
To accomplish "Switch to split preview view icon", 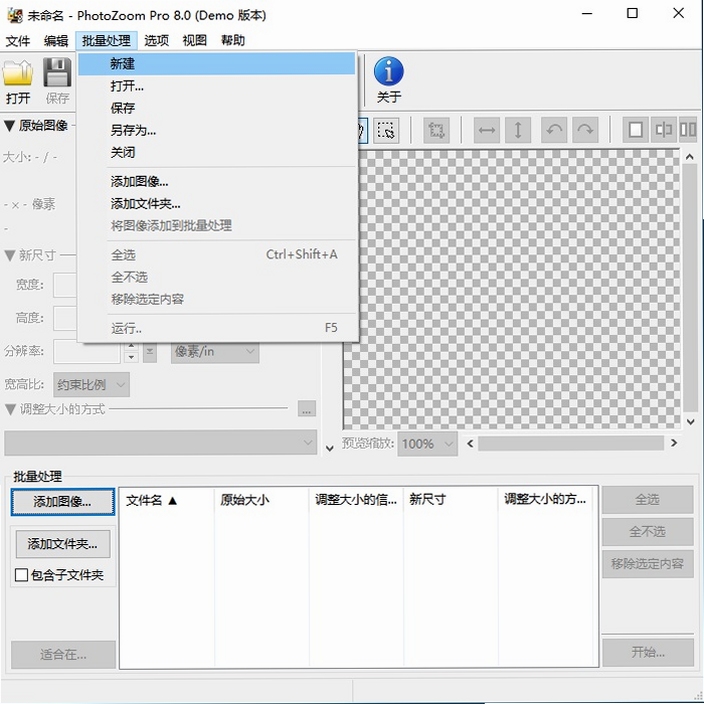I will [663, 131].
